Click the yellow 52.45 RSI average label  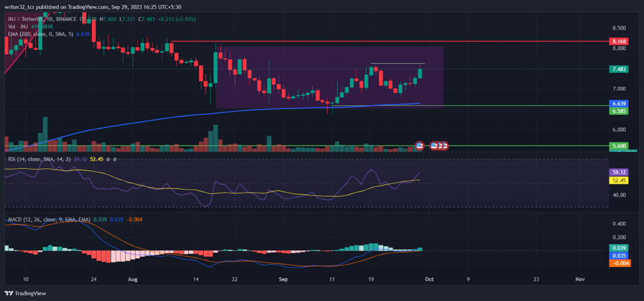619,179
